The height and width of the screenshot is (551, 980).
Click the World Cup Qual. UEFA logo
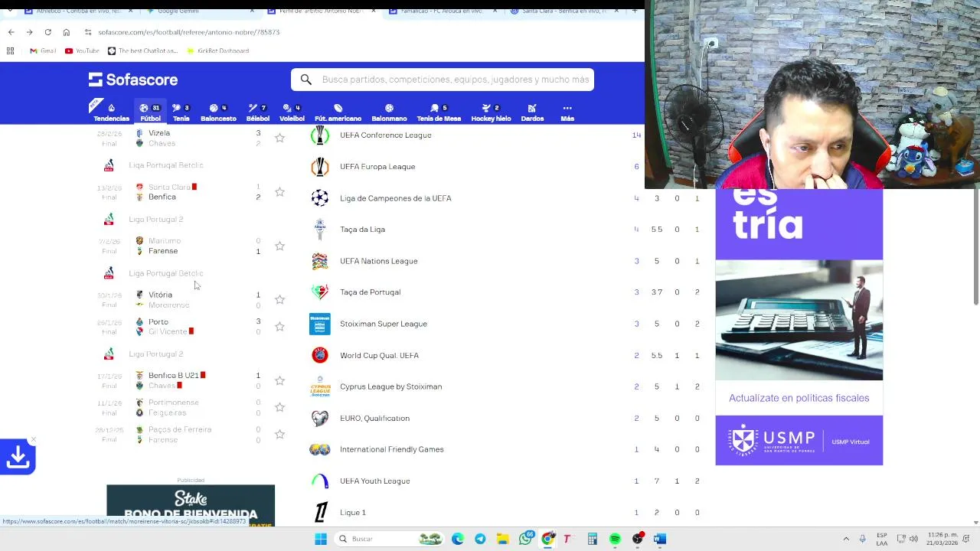(320, 355)
